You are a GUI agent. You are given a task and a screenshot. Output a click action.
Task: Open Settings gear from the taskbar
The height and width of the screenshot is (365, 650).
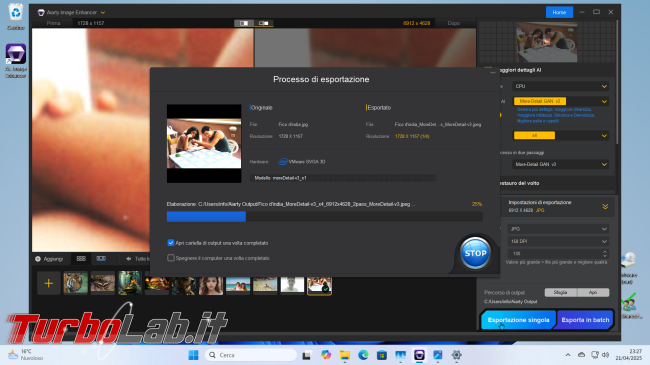pyautogui.click(x=456, y=355)
